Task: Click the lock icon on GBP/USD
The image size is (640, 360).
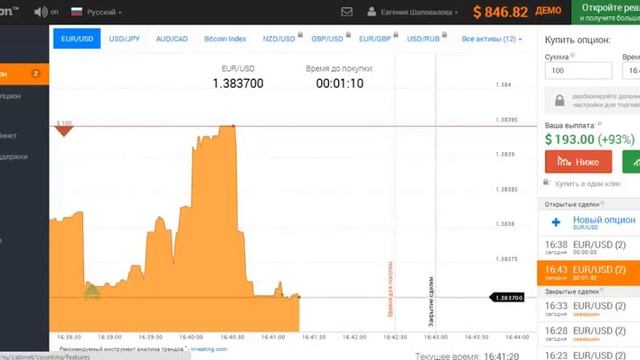Action: click(348, 35)
